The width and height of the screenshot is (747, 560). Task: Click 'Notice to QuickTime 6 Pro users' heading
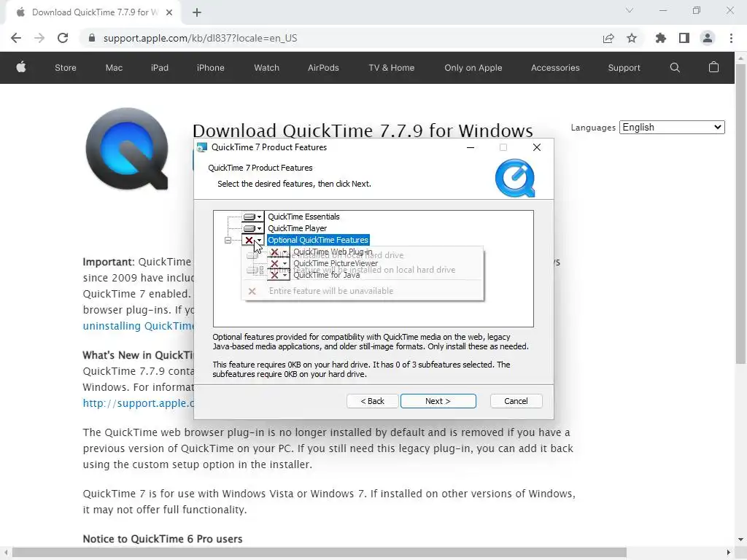coord(163,539)
